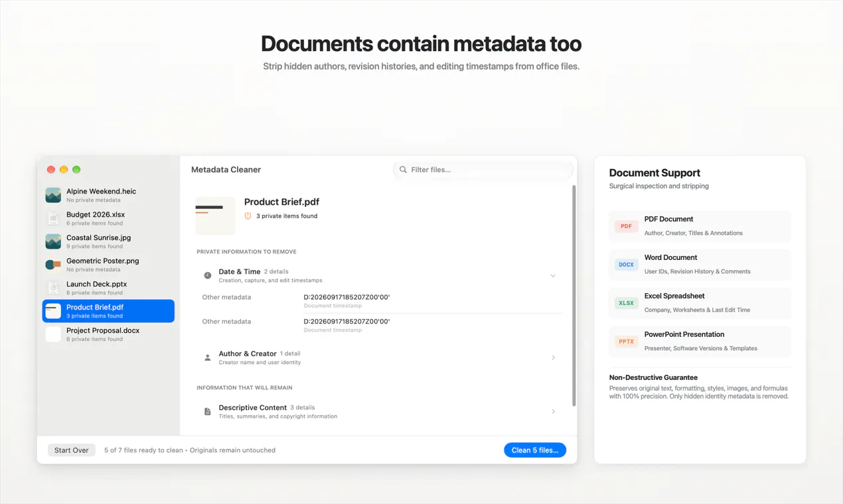Click the vertical scrollbar in the details pane
This screenshot has height=504, width=843.
574,295
